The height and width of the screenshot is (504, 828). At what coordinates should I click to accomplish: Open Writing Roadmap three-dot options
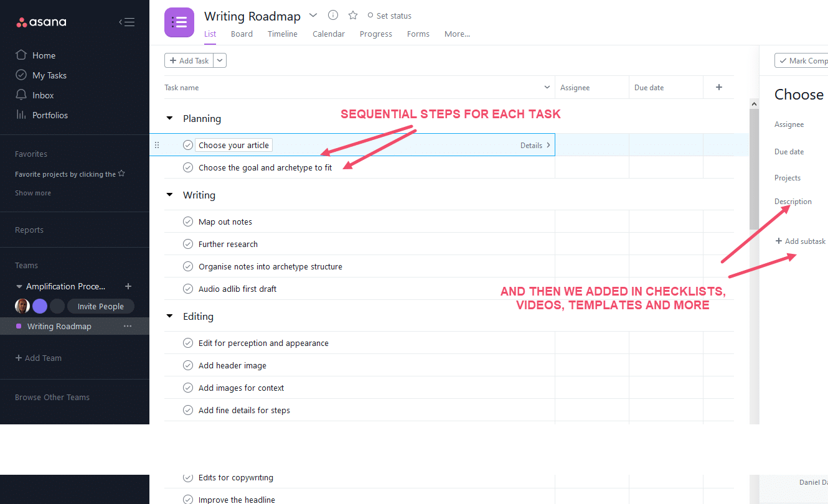click(x=128, y=326)
